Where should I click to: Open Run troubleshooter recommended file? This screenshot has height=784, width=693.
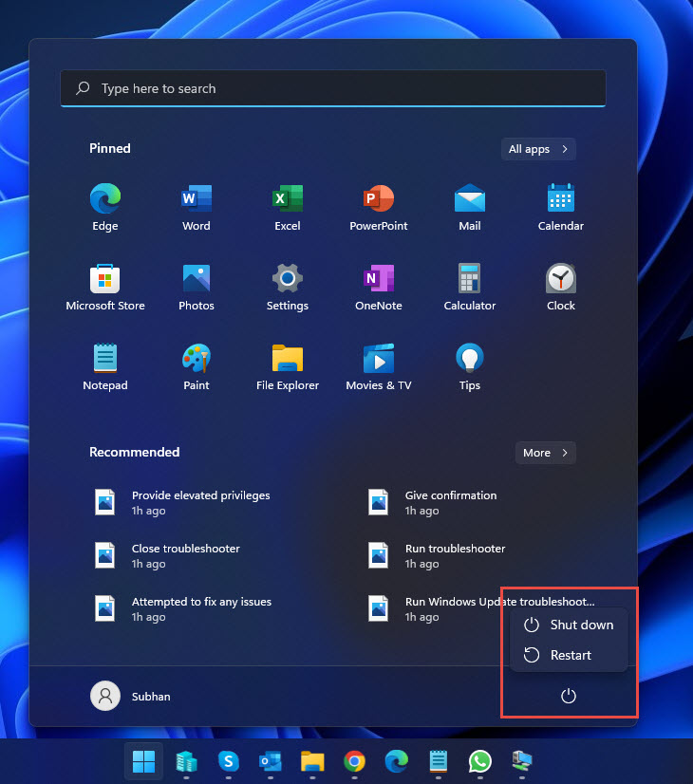click(437, 555)
